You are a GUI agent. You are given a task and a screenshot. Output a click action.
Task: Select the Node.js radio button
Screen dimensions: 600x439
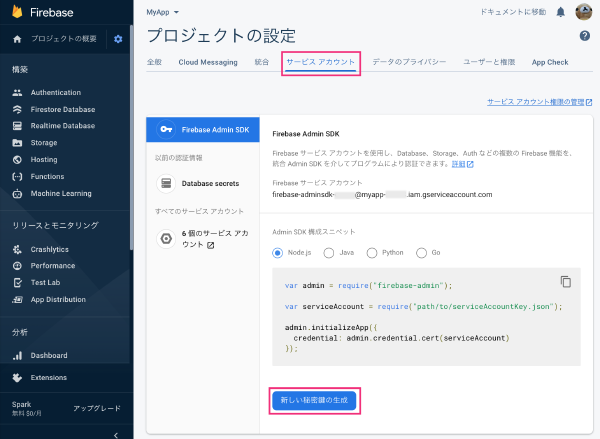pos(279,252)
